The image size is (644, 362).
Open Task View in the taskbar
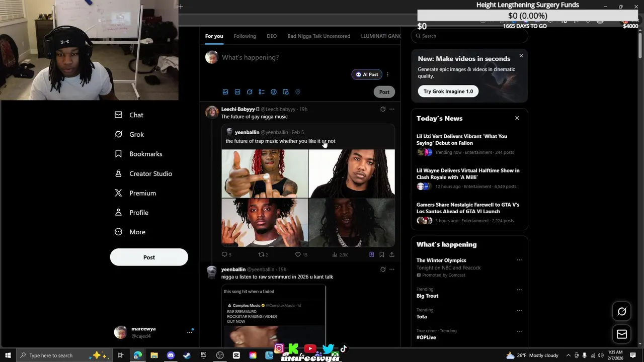tap(121, 355)
